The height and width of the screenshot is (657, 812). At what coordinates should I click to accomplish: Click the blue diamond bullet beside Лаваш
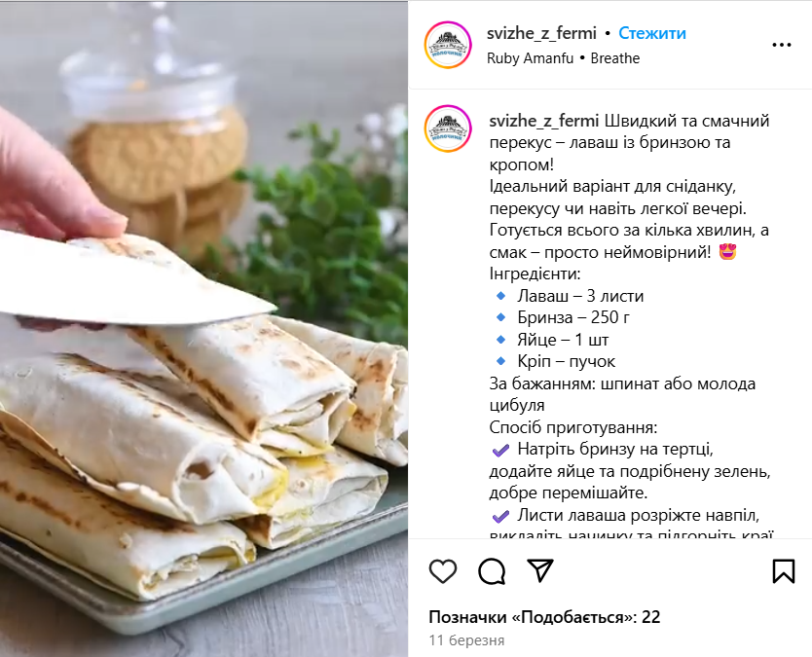coord(500,296)
